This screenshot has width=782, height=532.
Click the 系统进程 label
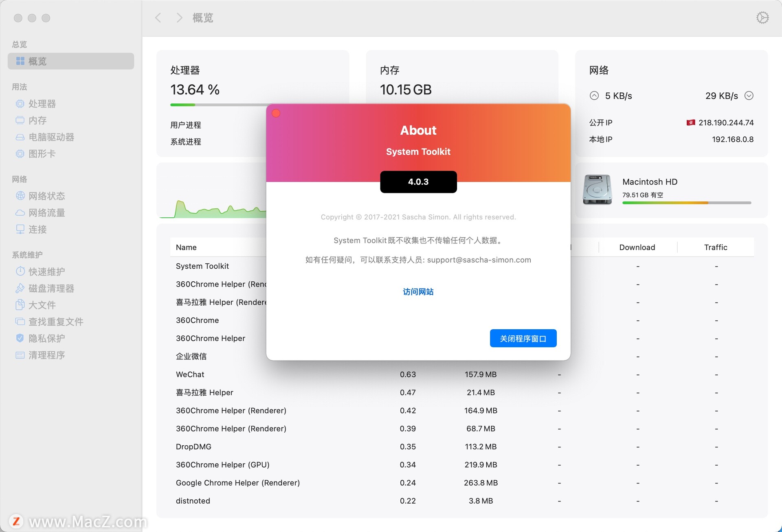coord(186,142)
